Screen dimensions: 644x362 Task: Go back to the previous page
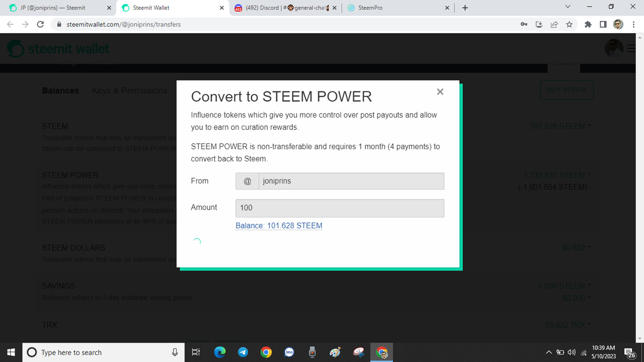click(x=10, y=24)
